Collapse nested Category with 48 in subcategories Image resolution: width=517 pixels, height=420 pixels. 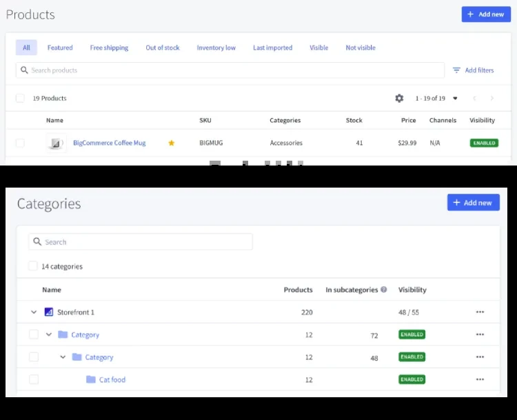tap(63, 357)
